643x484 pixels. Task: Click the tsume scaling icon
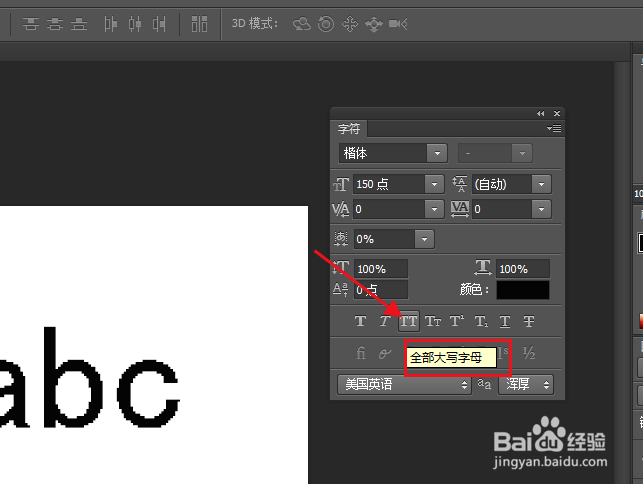click(341, 239)
